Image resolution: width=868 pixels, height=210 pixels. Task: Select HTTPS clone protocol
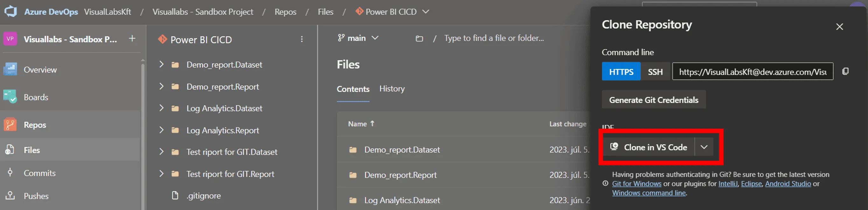click(621, 71)
